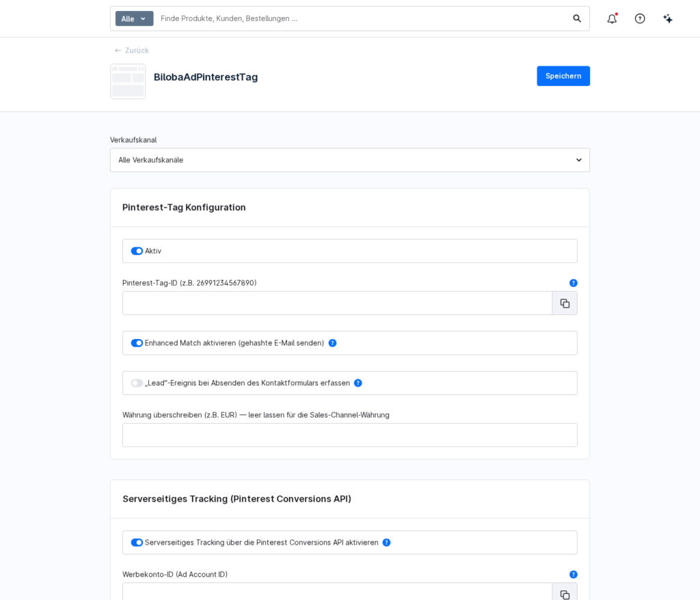Enable the Lead-Ereignis Kontaktformular switch

(x=137, y=383)
